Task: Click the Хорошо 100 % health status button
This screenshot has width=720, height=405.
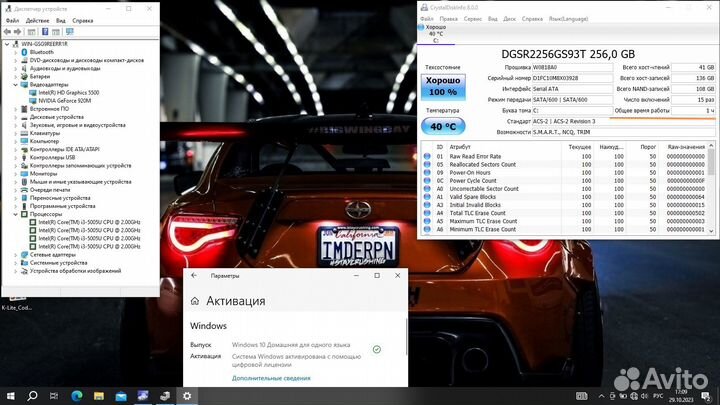Action: 443,87
